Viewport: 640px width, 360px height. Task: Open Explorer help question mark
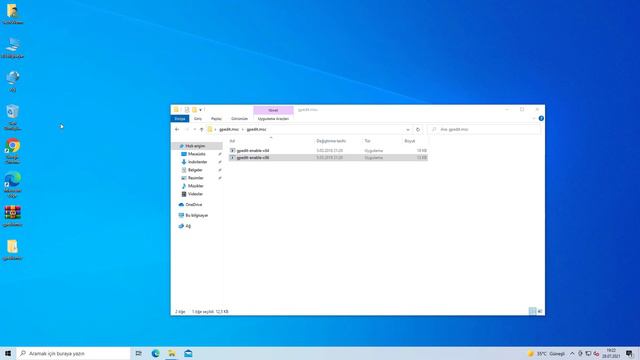tap(541, 118)
